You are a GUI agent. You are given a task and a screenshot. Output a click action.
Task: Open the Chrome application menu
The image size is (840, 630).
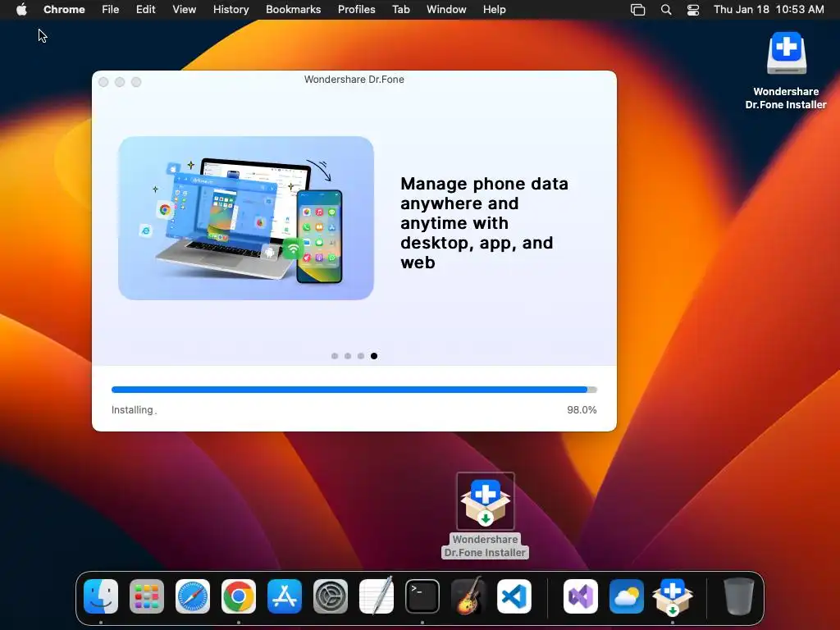click(64, 10)
